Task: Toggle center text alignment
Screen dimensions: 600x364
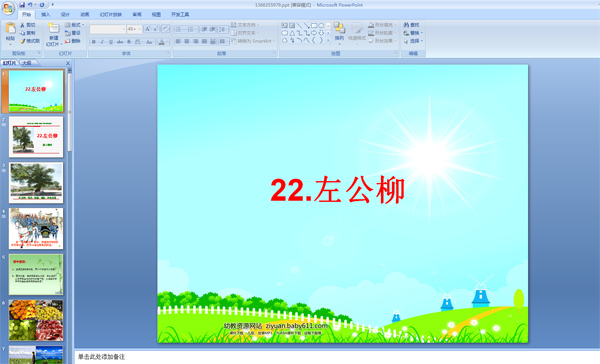Action: (x=187, y=41)
